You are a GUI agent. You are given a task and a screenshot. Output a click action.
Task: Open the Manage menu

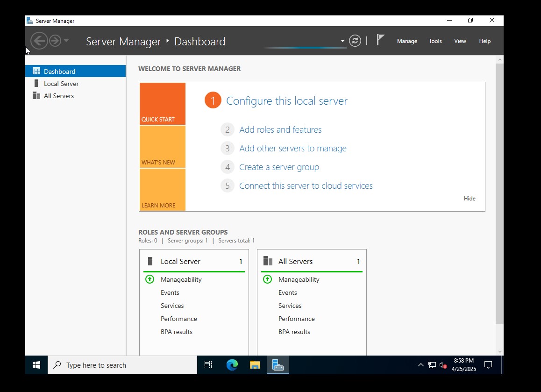(x=407, y=41)
